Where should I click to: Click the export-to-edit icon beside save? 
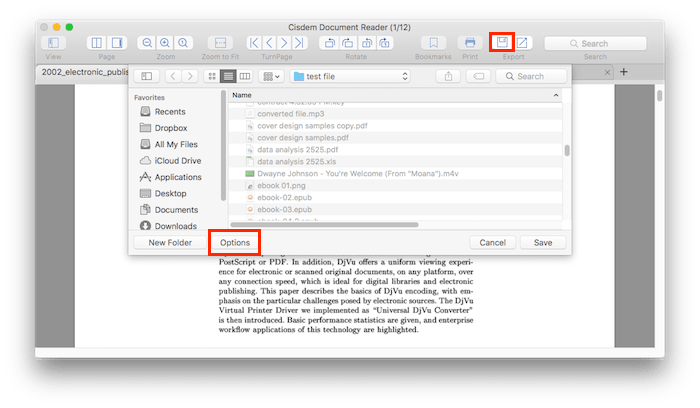522,43
